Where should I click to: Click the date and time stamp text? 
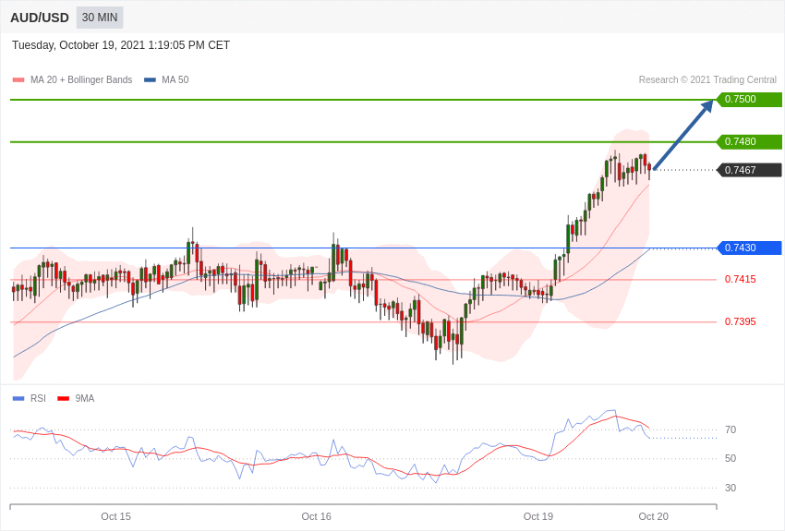(x=121, y=45)
